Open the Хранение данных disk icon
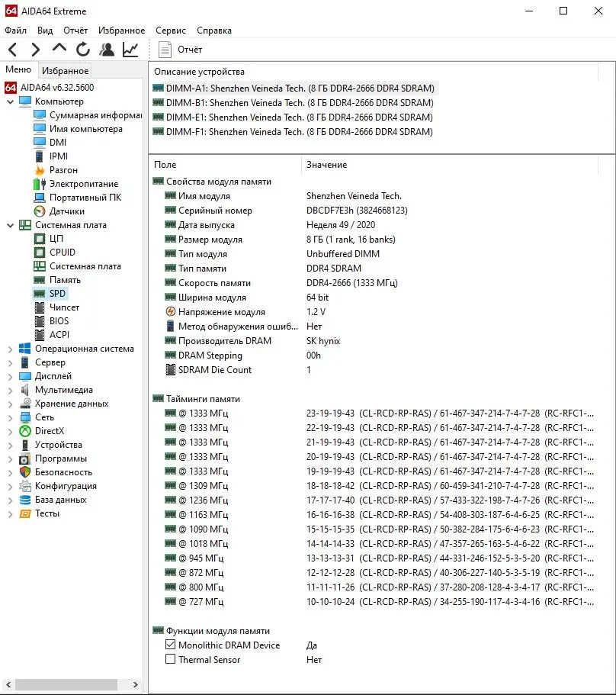The image size is (616, 695). (x=25, y=404)
